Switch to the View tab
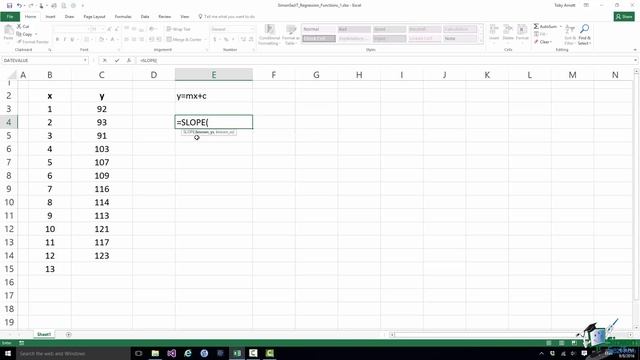This screenshot has height=360, width=640. pyautogui.click(x=184, y=17)
